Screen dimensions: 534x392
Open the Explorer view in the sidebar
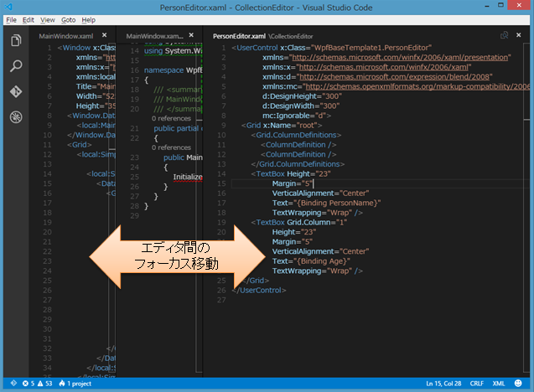[16, 40]
